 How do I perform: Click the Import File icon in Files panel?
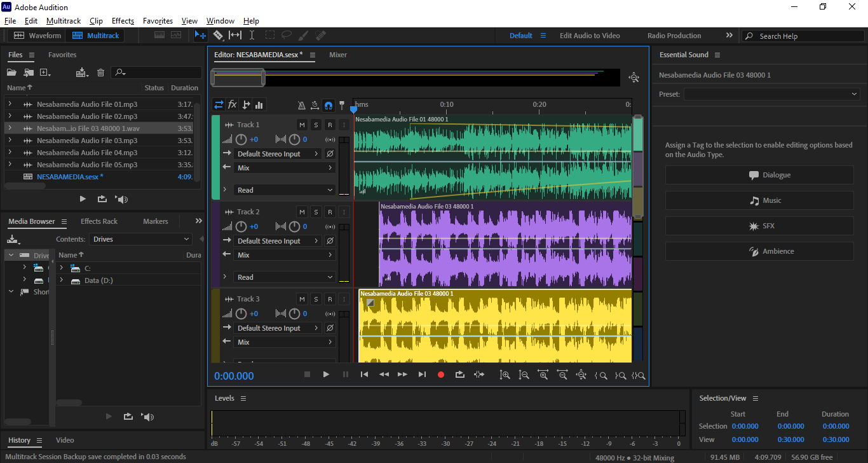click(x=28, y=73)
